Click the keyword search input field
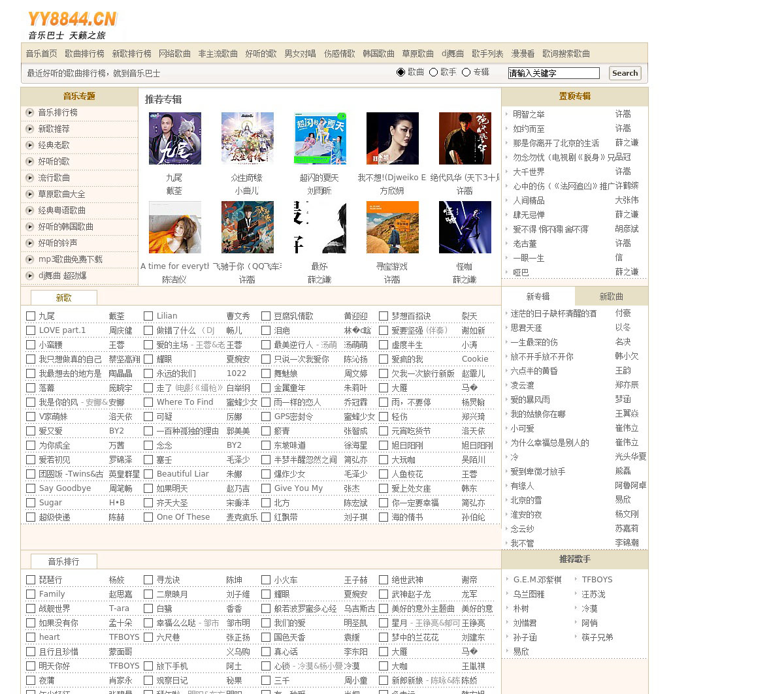The width and height of the screenshot is (784, 694). pos(553,73)
